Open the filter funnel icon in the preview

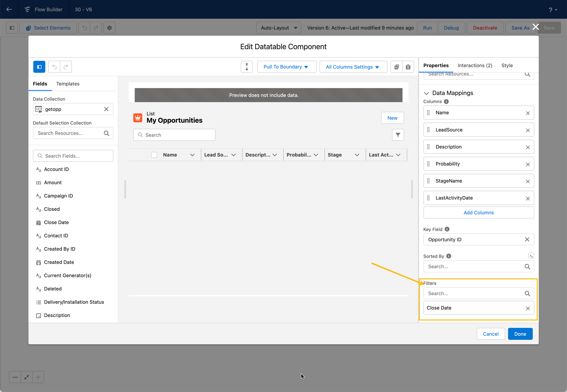tap(398, 135)
